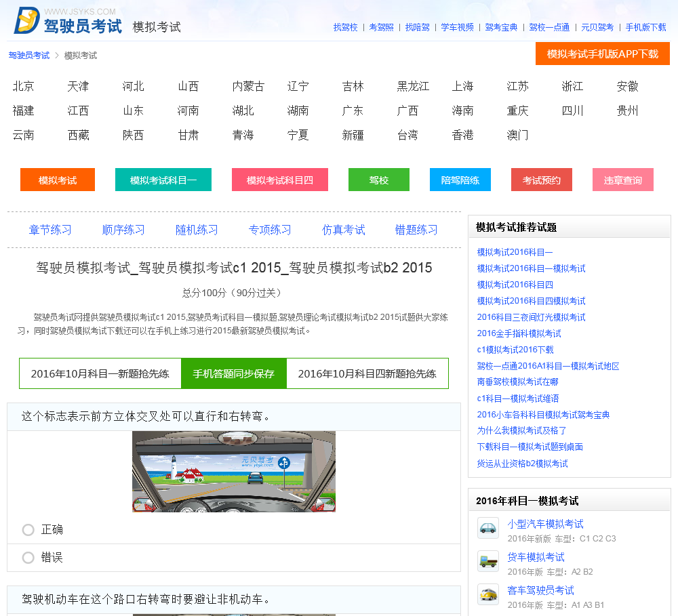Open the truck exam icon

tap(487, 561)
